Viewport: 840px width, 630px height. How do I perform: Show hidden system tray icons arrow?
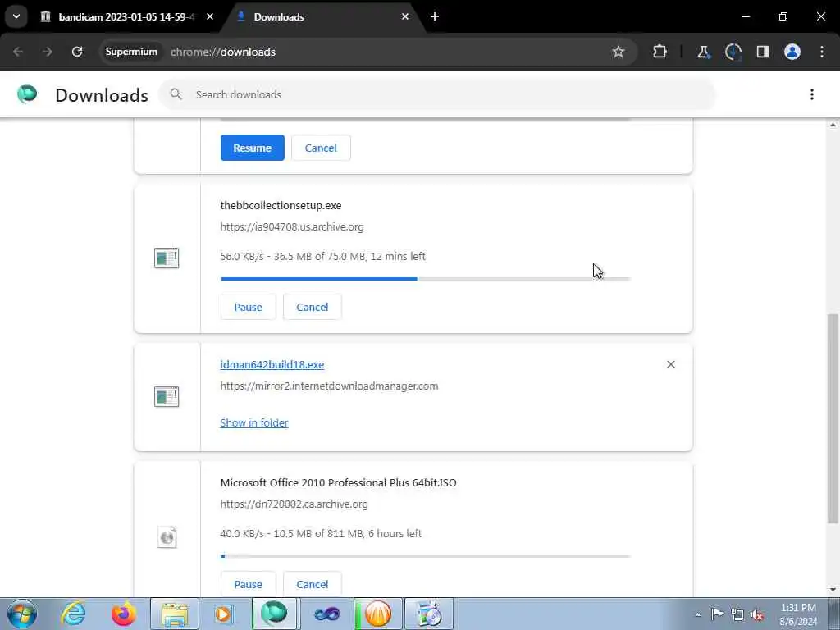697,614
